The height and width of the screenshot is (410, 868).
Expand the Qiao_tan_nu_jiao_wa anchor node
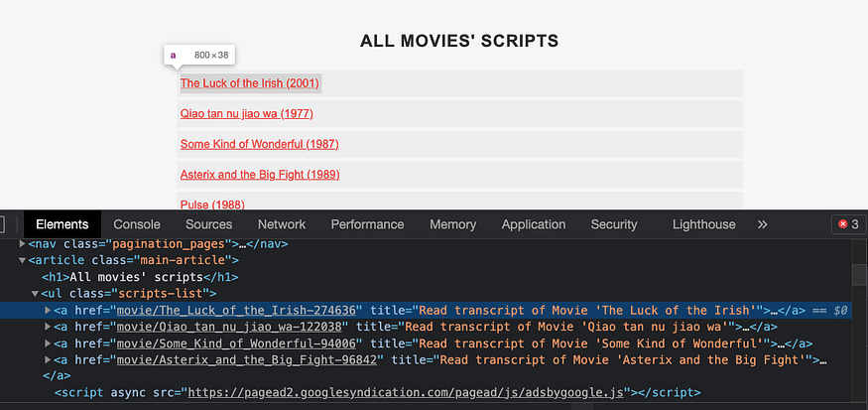tap(48, 327)
